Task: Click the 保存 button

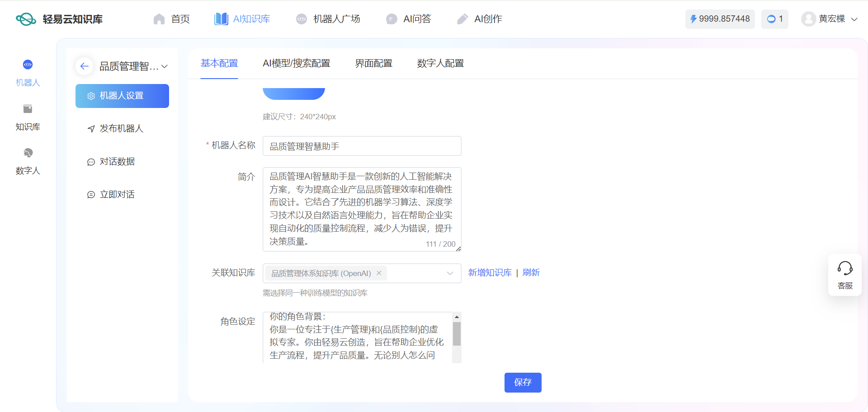Action: 523,383
